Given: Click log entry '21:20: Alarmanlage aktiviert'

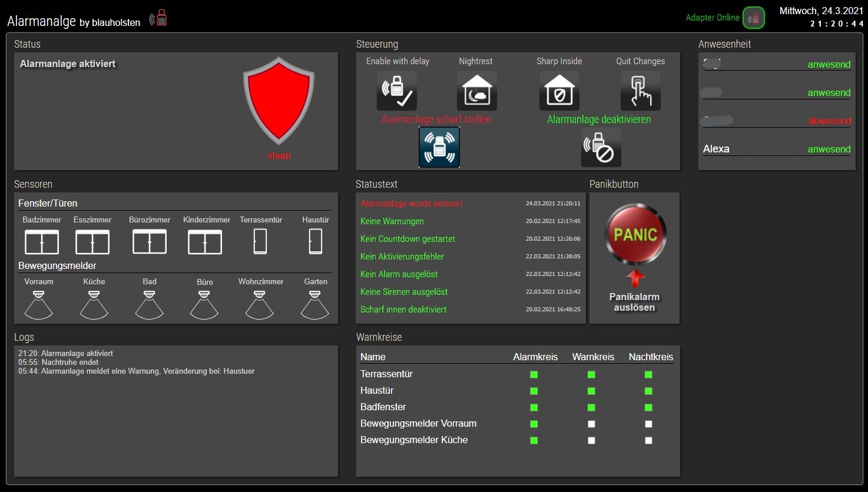Looking at the screenshot, I should (x=65, y=354).
